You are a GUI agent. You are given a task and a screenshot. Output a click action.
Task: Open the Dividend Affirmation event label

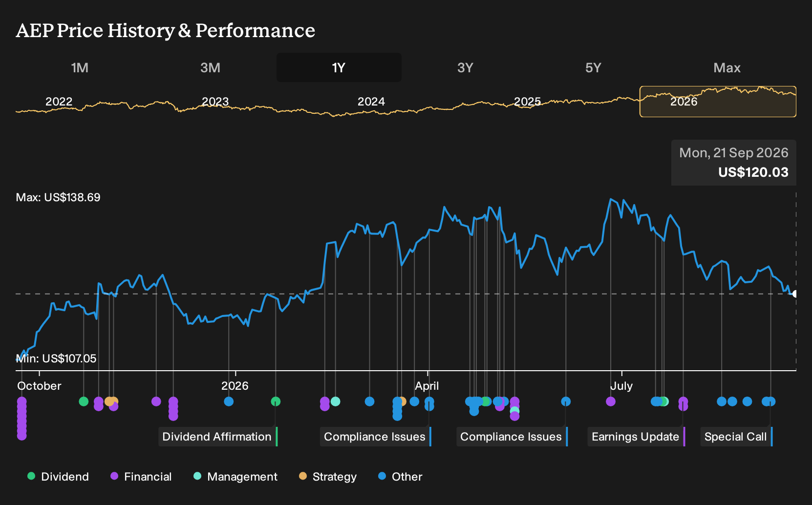[218, 437]
